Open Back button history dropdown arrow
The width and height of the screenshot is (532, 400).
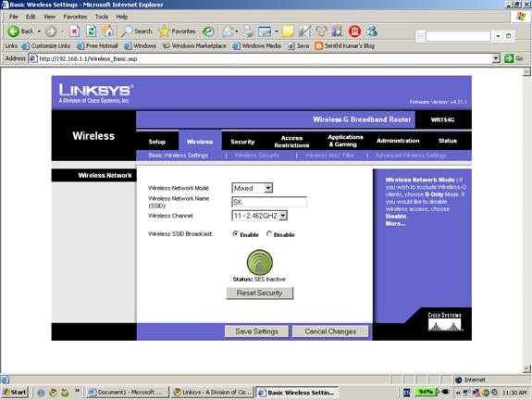40,31
